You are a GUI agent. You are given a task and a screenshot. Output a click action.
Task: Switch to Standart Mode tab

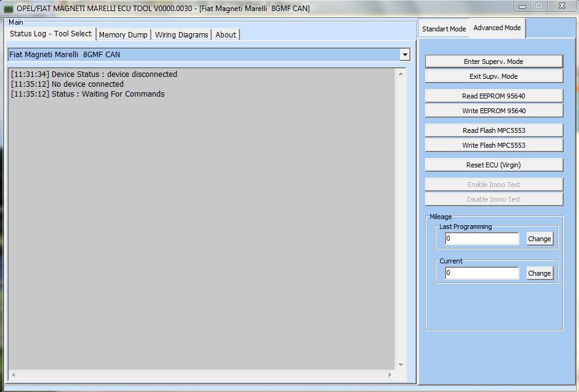tap(444, 29)
